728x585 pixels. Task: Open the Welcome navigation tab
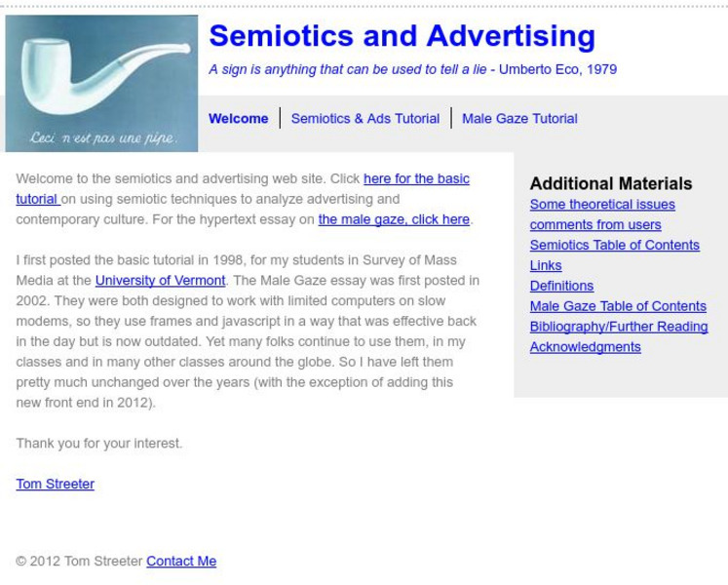238,119
